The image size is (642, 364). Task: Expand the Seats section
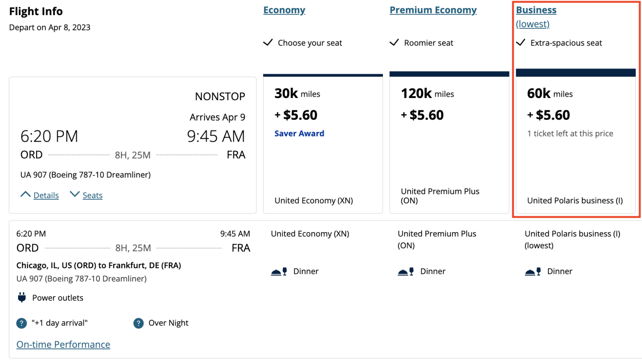click(x=86, y=195)
